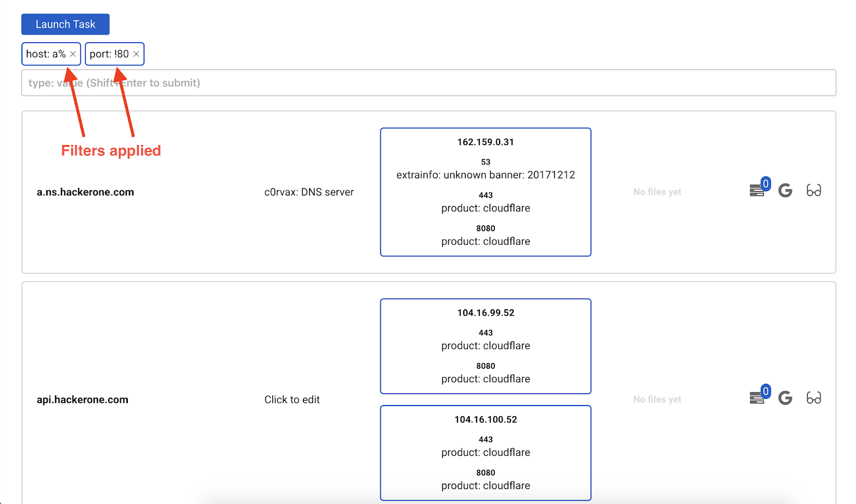Click port 8080 under 162.159.0.31

point(486,228)
